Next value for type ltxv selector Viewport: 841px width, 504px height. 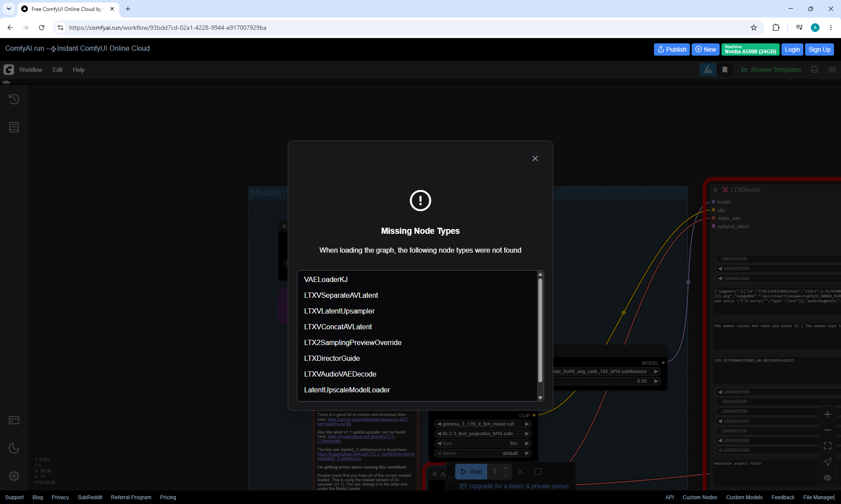click(x=527, y=443)
